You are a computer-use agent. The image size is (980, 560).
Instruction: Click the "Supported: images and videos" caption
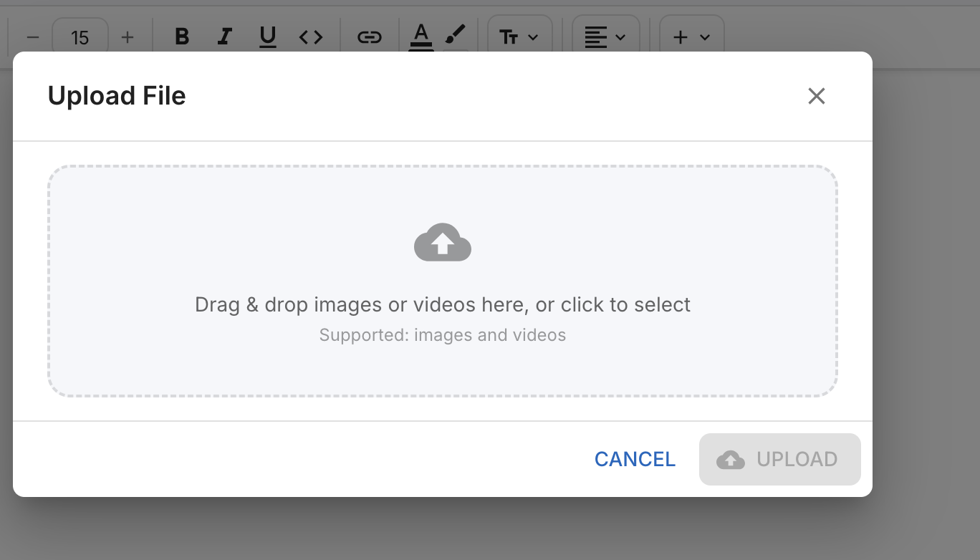[x=443, y=335]
